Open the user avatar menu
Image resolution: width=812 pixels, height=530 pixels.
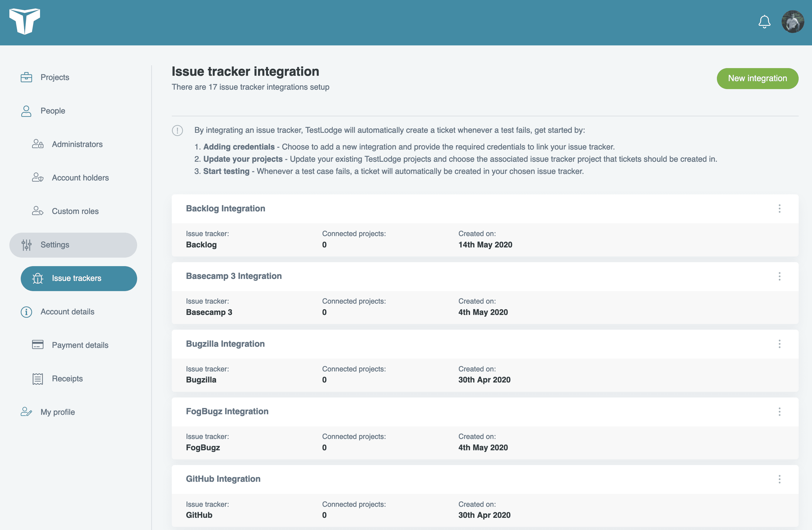[x=793, y=22]
